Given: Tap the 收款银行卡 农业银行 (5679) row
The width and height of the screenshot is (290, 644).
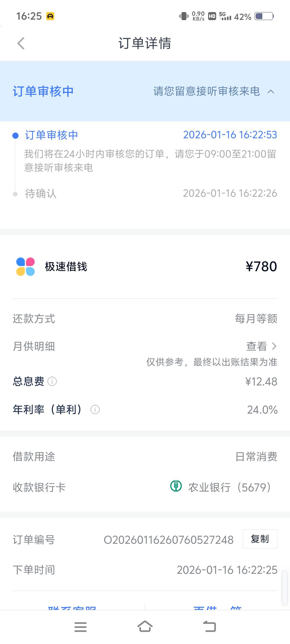Looking at the screenshot, I should (145, 487).
